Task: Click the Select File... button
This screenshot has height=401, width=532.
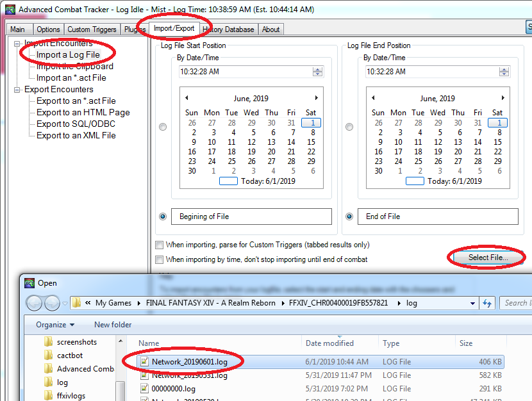Action: point(488,258)
